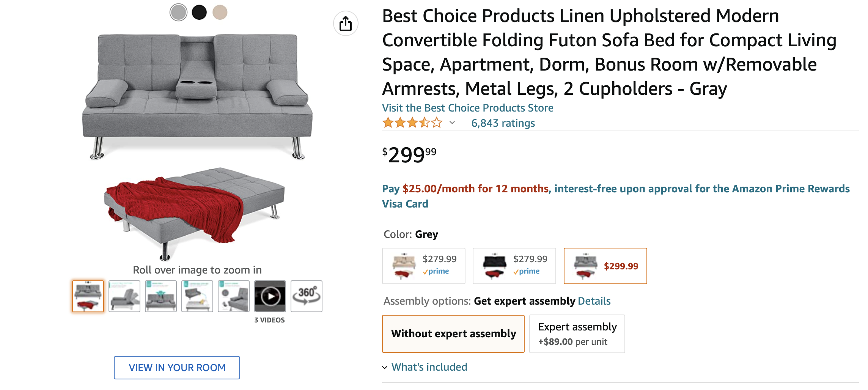Choose the beige color circle swatch

pos(220,13)
